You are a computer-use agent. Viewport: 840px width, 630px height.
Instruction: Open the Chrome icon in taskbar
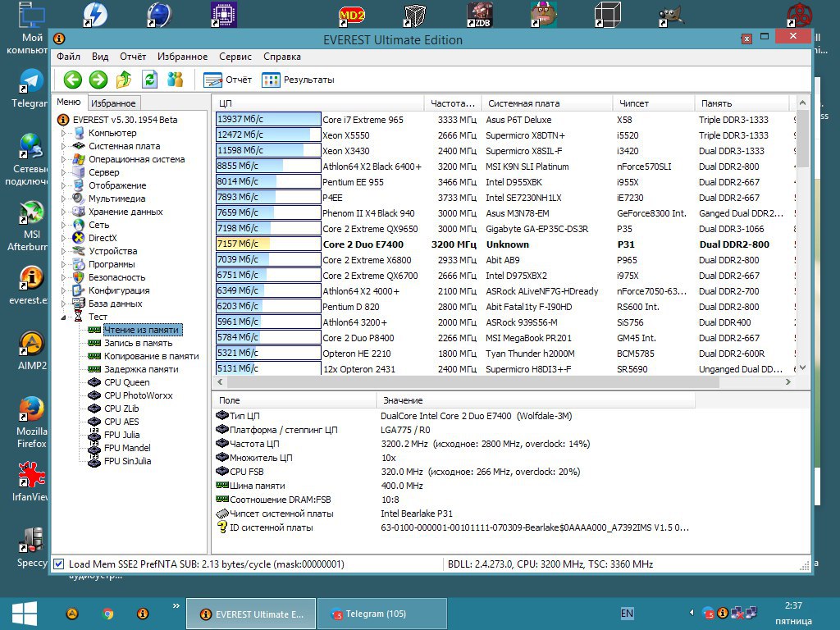pyautogui.click(x=107, y=614)
